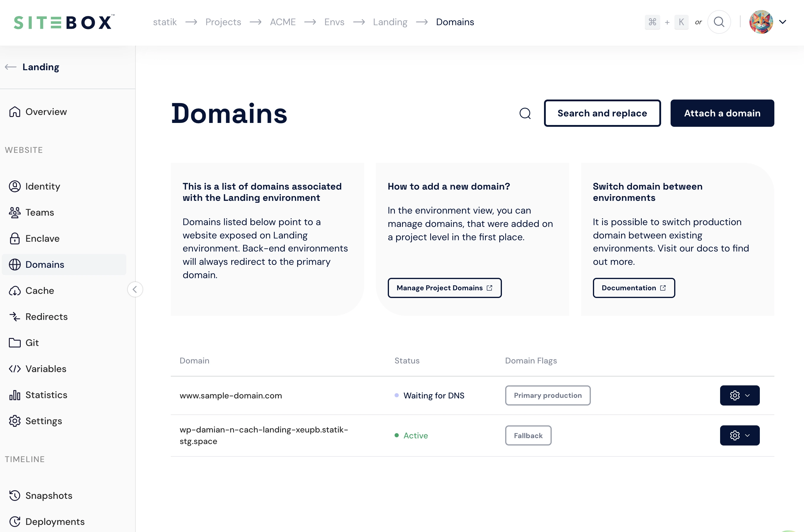Click the search icon near Domains heading
The height and width of the screenshot is (532, 804).
coord(525,113)
